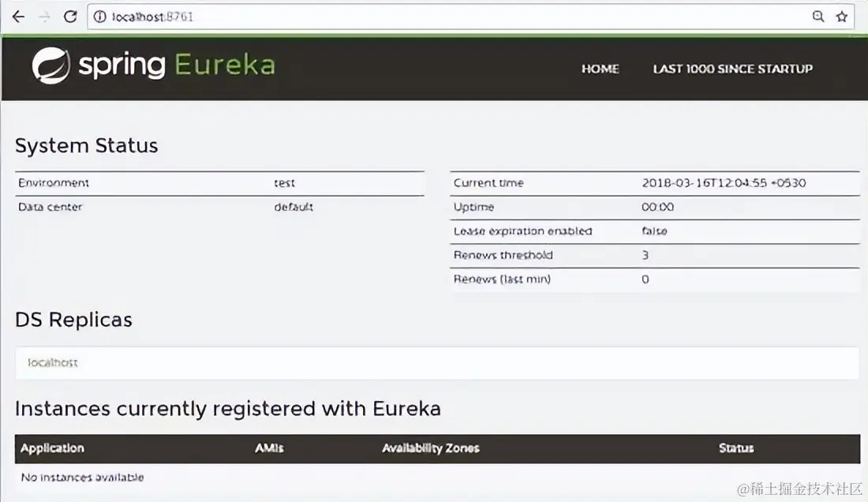Click the browser forward arrow
This screenshot has height=502, width=868.
pyautogui.click(x=44, y=17)
